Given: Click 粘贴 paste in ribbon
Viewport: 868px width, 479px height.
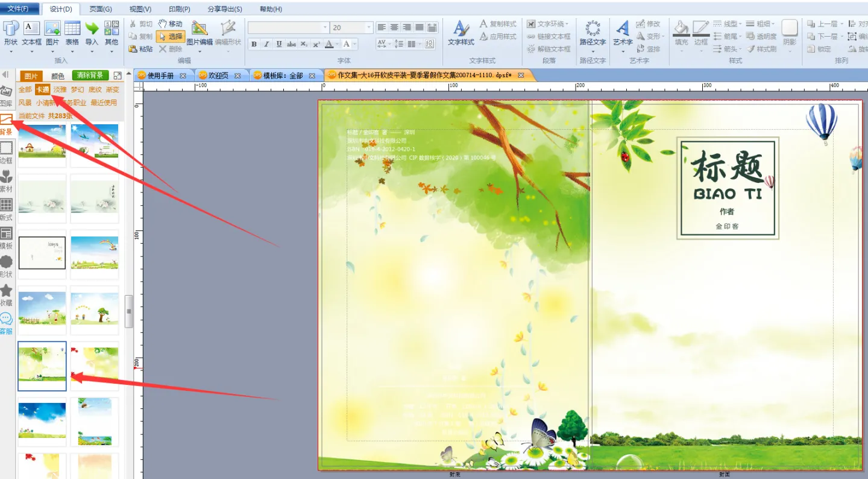Looking at the screenshot, I should (x=141, y=49).
